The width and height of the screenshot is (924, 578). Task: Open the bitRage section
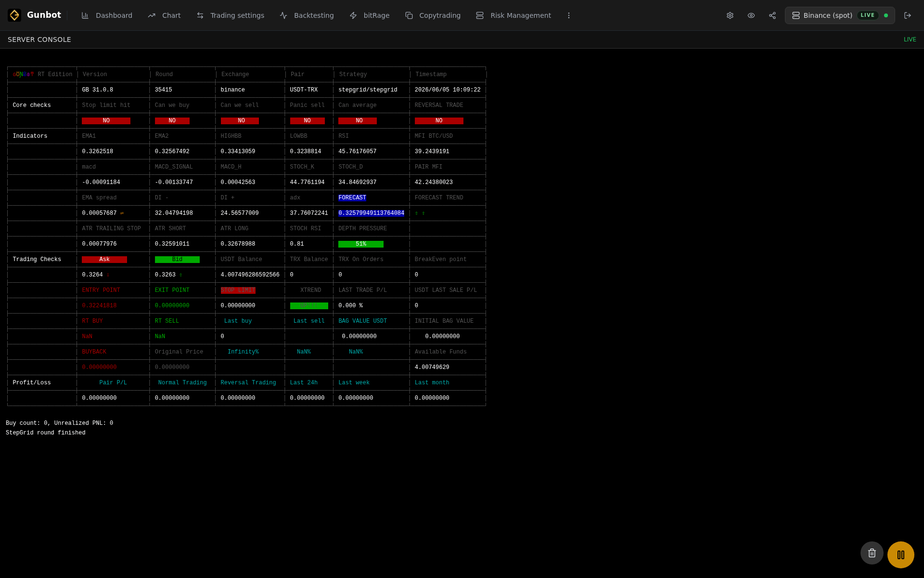point(369,15)
